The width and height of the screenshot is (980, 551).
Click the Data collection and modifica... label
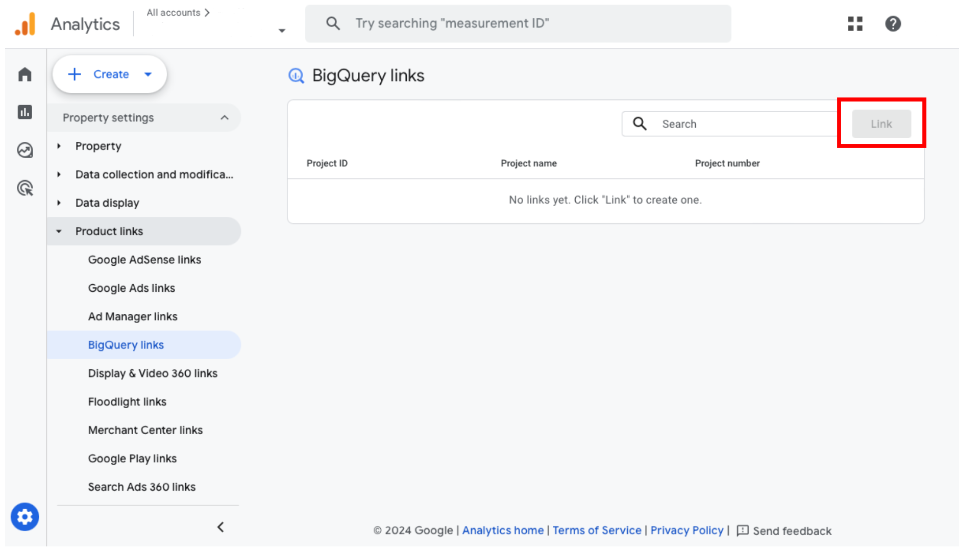tap(154, 174)
